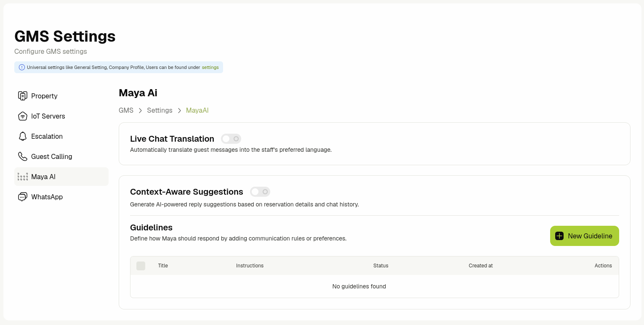
Task: Turn on Context-Aware Suggestions switch
Action: (x=260, y=192)
